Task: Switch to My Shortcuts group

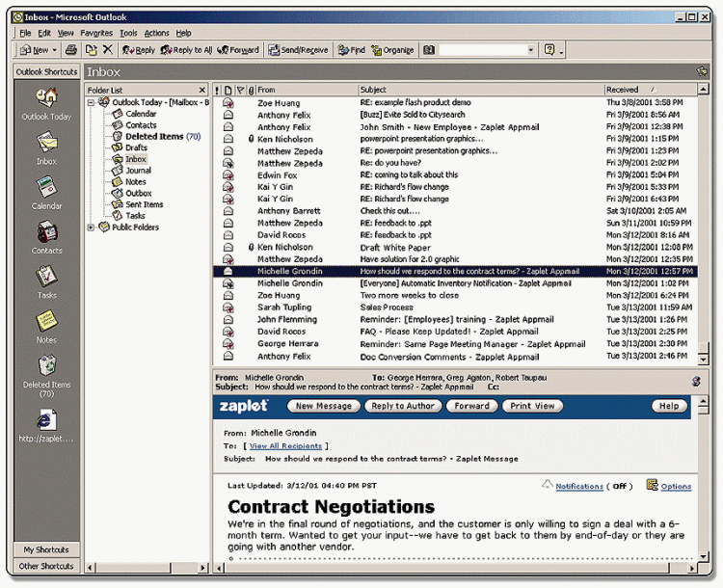Action: tap(46, 549)
